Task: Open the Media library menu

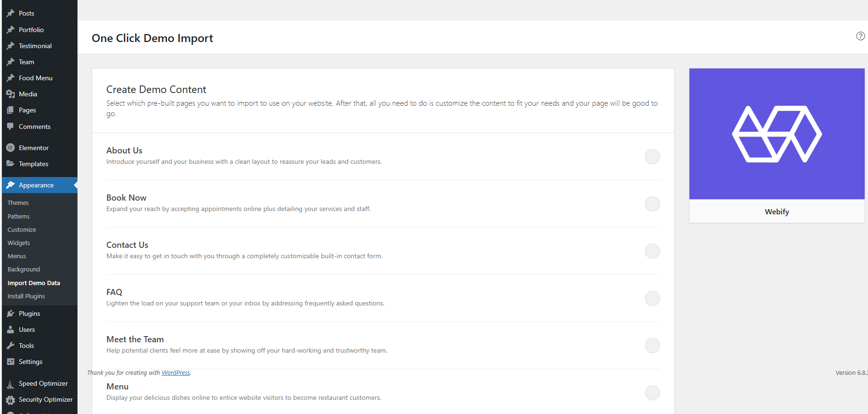Action: click(x=40, y=94)
